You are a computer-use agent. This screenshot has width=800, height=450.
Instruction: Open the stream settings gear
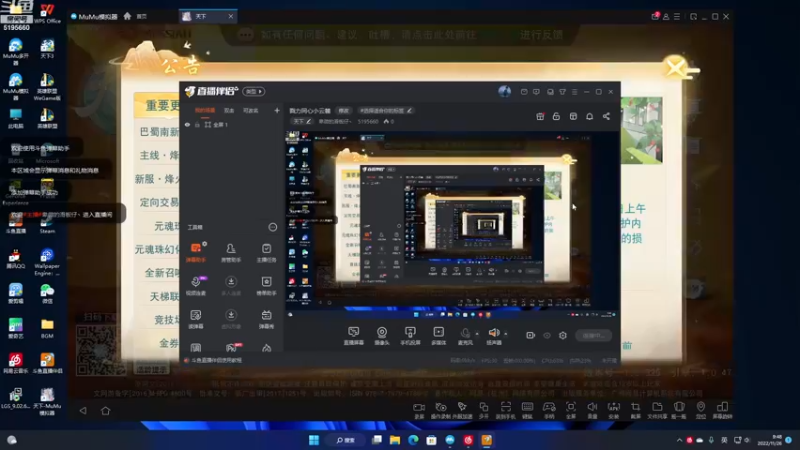pos(563,335)
